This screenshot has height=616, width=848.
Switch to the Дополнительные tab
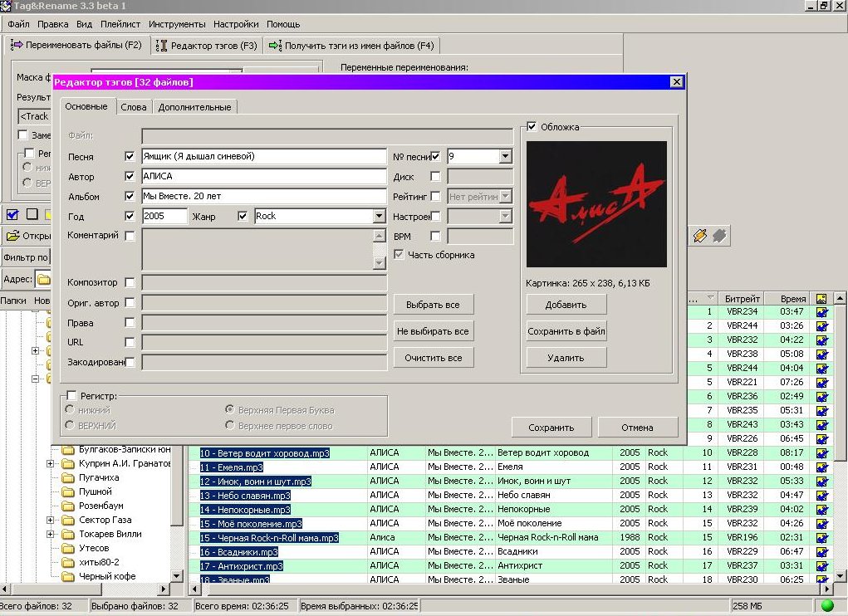(194, 107)
